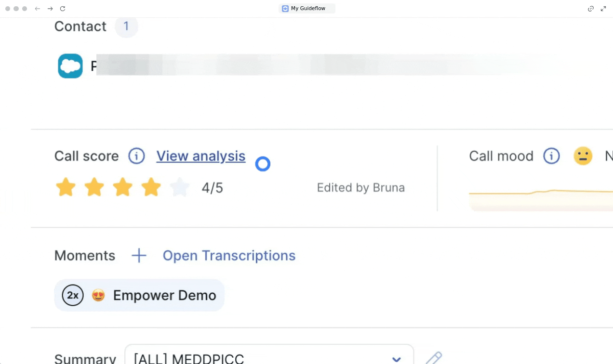This screenshot has width=613, height=364.
Task: Click the Salesforce cloud contact icon
Action: click(x=70, y=66)
